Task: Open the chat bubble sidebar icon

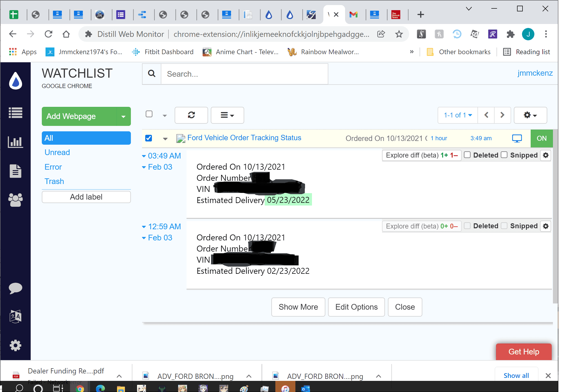Action: coord(16,288)
